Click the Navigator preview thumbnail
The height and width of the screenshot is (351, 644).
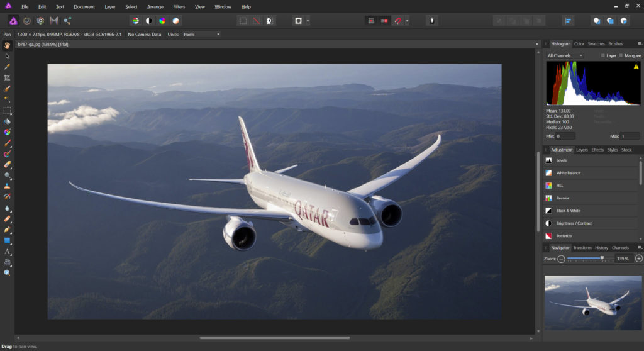(x=593, y=303)
